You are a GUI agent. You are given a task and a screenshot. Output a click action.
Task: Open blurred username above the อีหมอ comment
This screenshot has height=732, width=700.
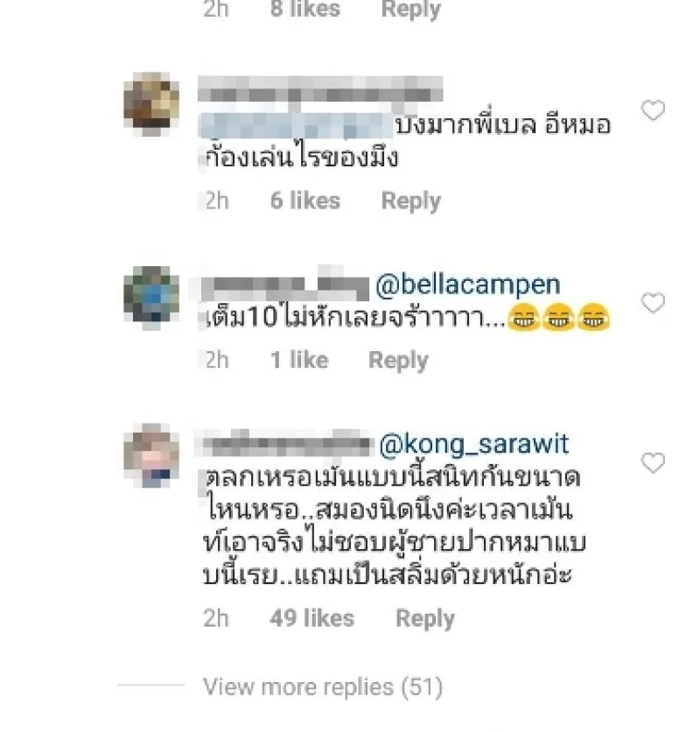coord(320,89)
